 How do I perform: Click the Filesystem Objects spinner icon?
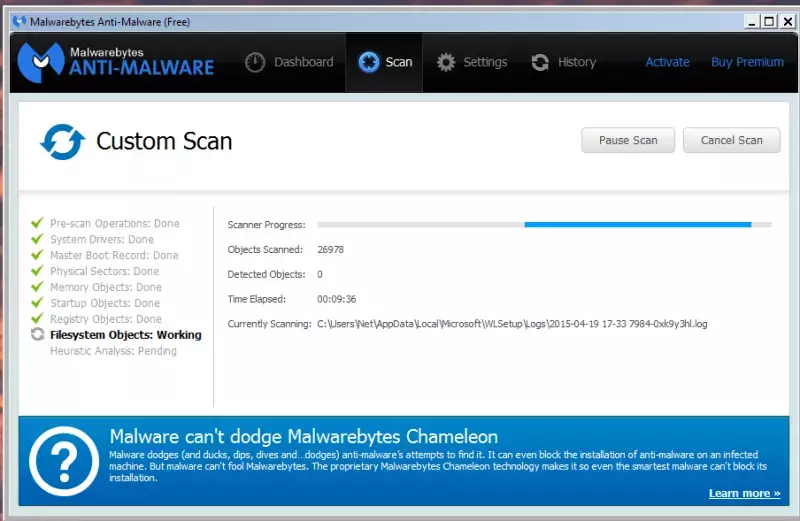[x=37, y=334]
